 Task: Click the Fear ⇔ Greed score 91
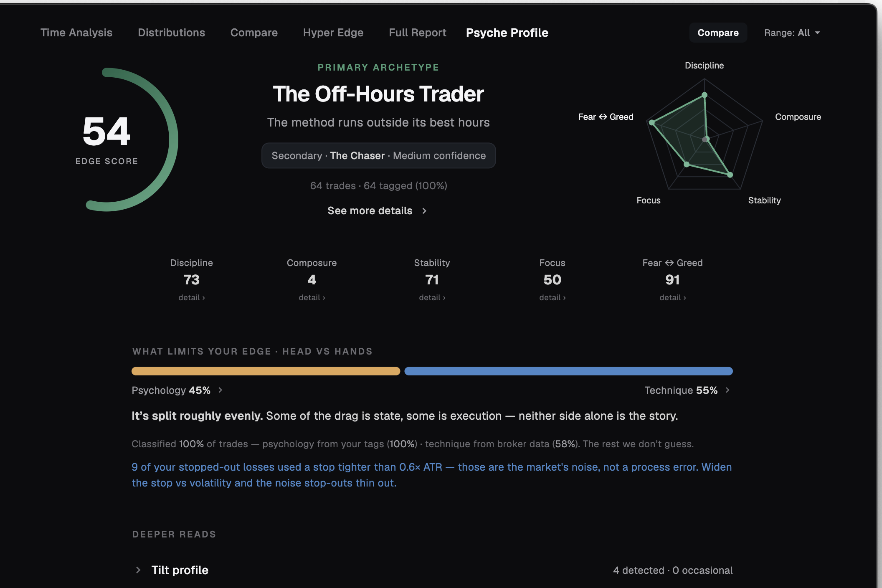tap(673, 279)
